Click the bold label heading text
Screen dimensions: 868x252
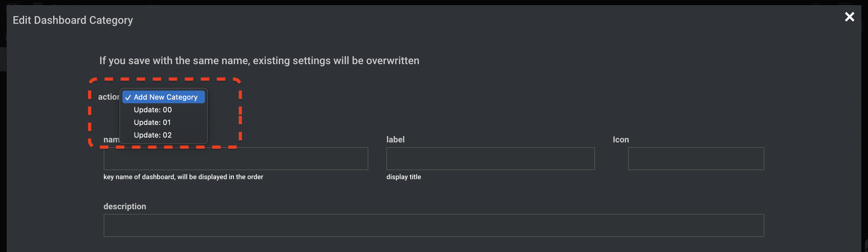click(x=395, y=139)
